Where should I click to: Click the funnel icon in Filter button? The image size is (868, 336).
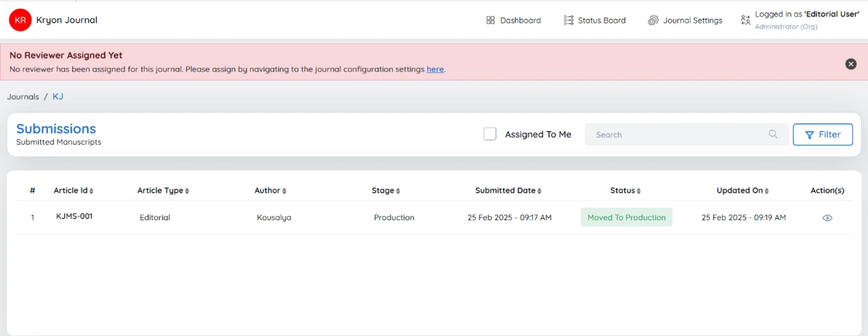[809, 135]
